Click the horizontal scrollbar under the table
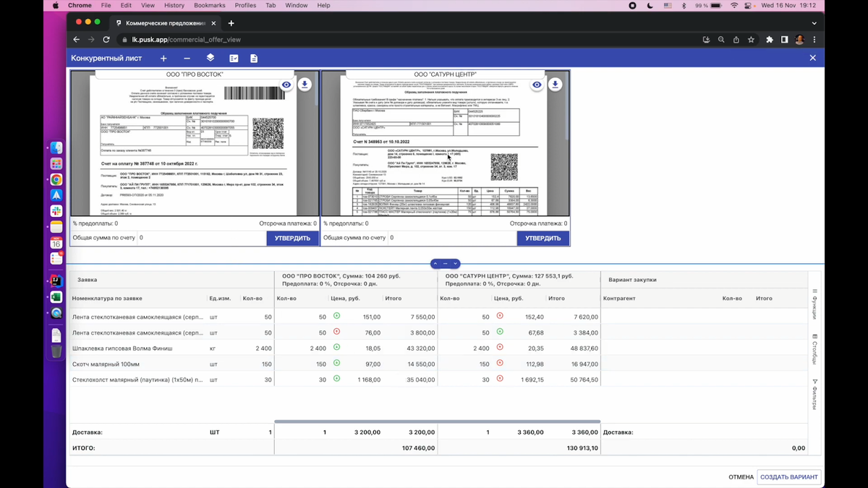This screenshot has width=868, height=488. (438, 421)
